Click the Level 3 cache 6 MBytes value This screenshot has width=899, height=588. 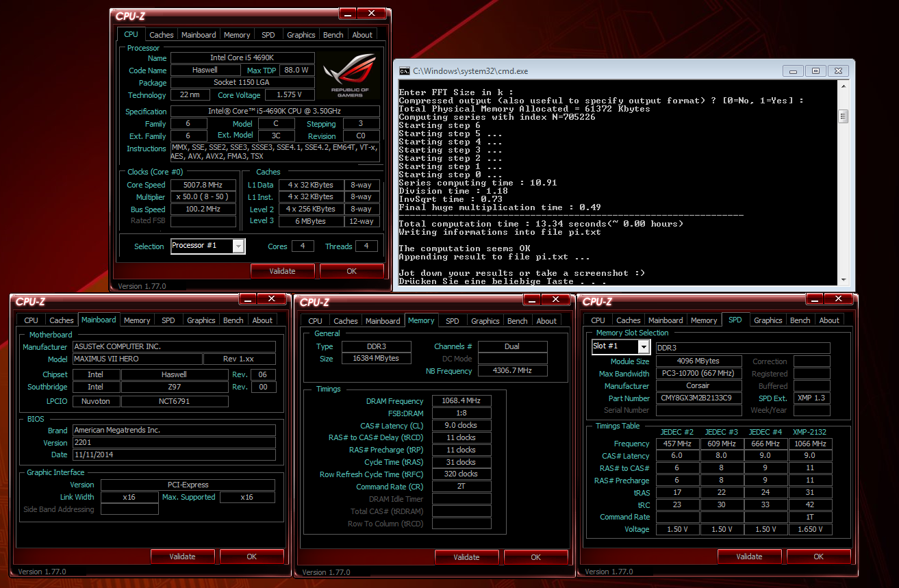pyautogui.click(x=310, y=221)
